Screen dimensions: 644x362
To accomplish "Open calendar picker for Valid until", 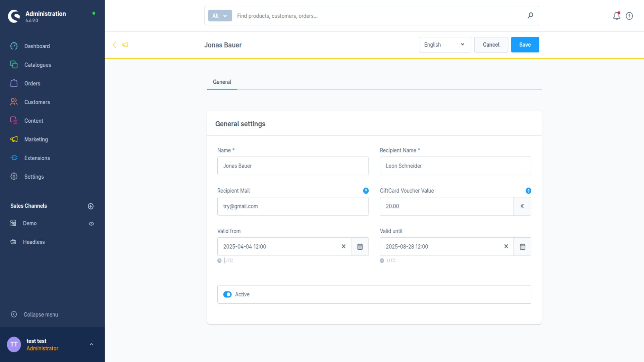I will point(522,247).
